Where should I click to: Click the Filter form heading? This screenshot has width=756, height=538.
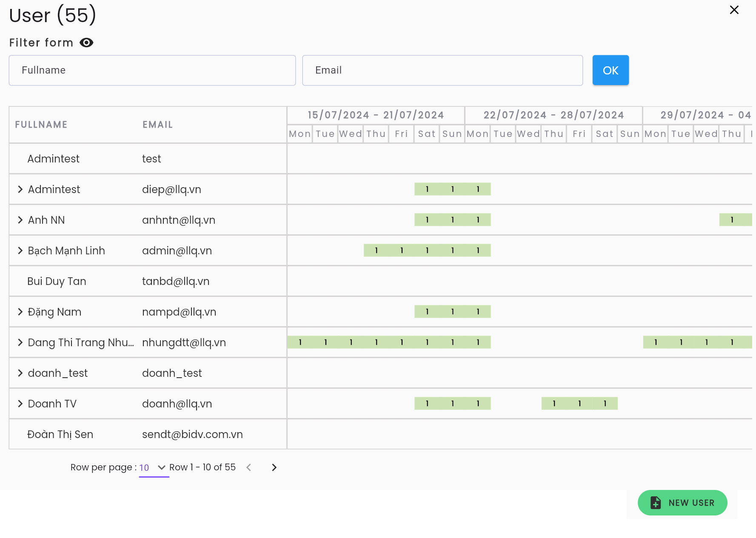[x=41, y=43]
